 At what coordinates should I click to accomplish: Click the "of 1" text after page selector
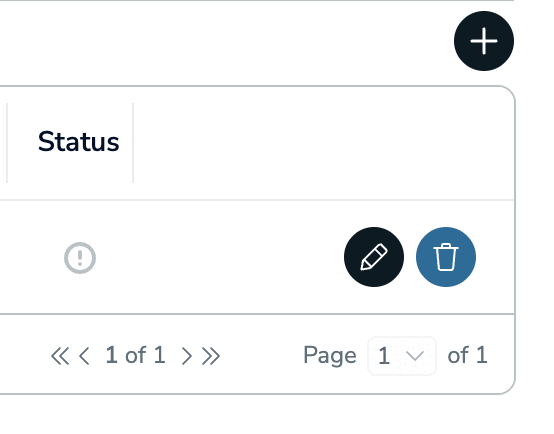[467, 355]
